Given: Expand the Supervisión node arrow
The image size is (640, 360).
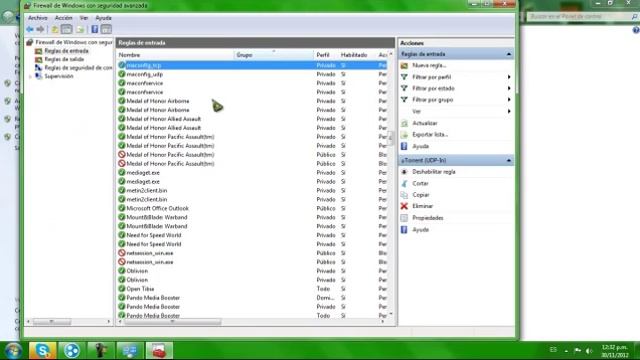Looking at the screenshot, I should pyautogui.click(x=30, y=76).
